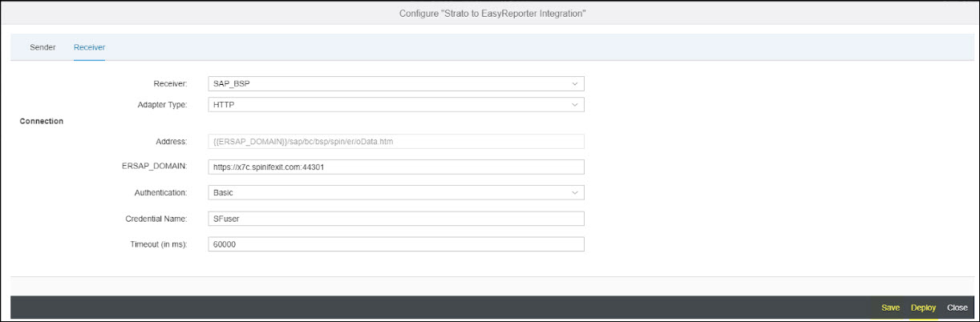Save the integration configuration

(x=890, y=308)
